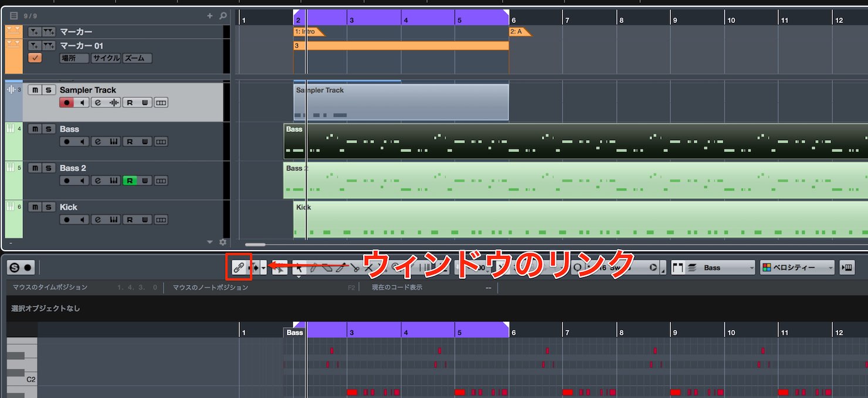
Task: Open the ズーム marker dropdown
Action: coord(137,58)
